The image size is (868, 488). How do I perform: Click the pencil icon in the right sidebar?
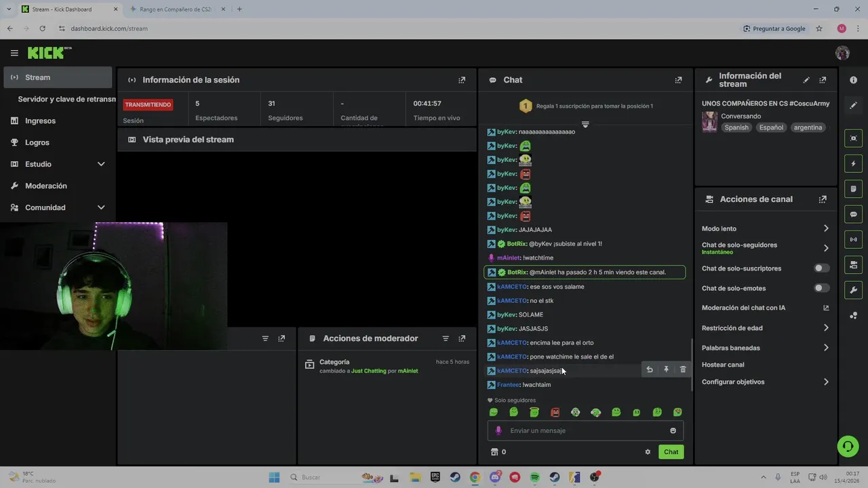click(x=853, y=106)
